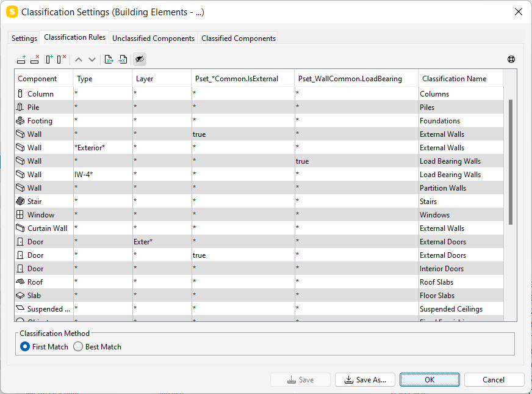Move the selected rule down
532x394 pixels.
click(x=92, y=59)
